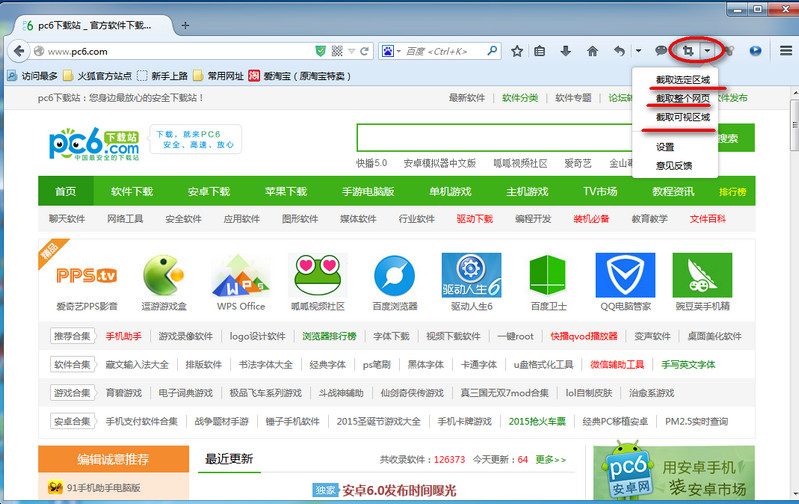
Task: Click the screenshot capture toolbar icon
Action: (688, 50)
